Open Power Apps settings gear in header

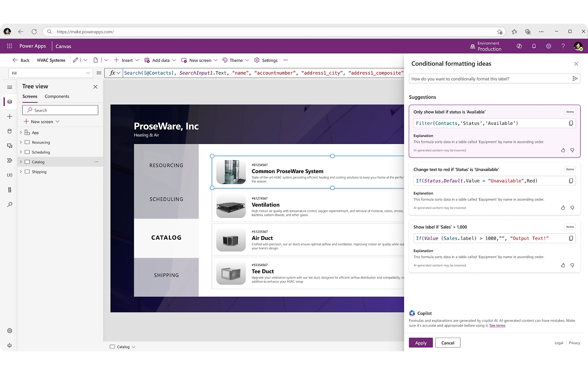548,46
